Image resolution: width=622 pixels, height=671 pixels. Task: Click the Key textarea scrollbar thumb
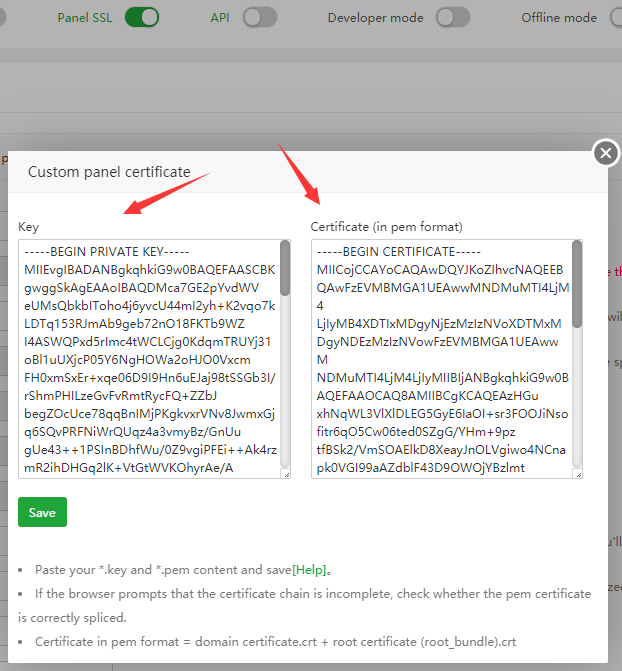[x=285, y=268]
